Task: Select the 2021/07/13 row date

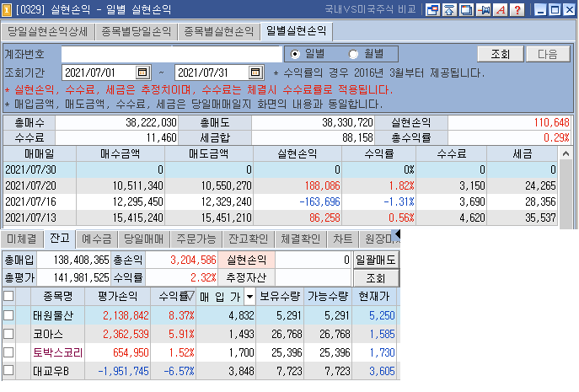Action: pos(30,217)
